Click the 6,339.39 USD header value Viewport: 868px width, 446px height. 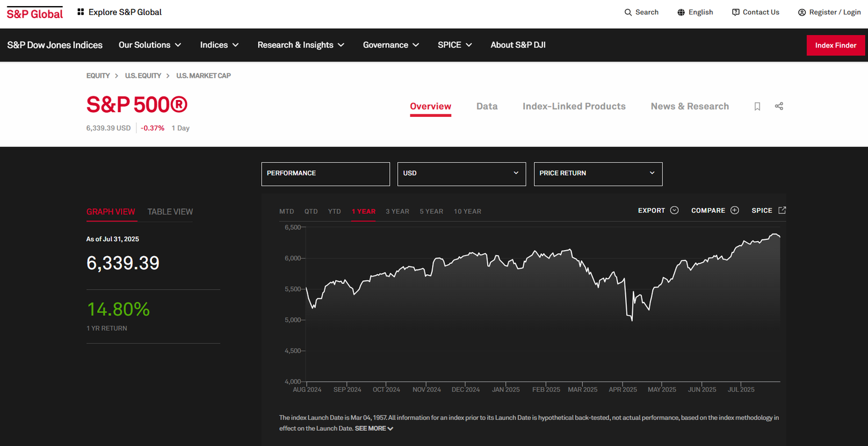tap(108, 128)
